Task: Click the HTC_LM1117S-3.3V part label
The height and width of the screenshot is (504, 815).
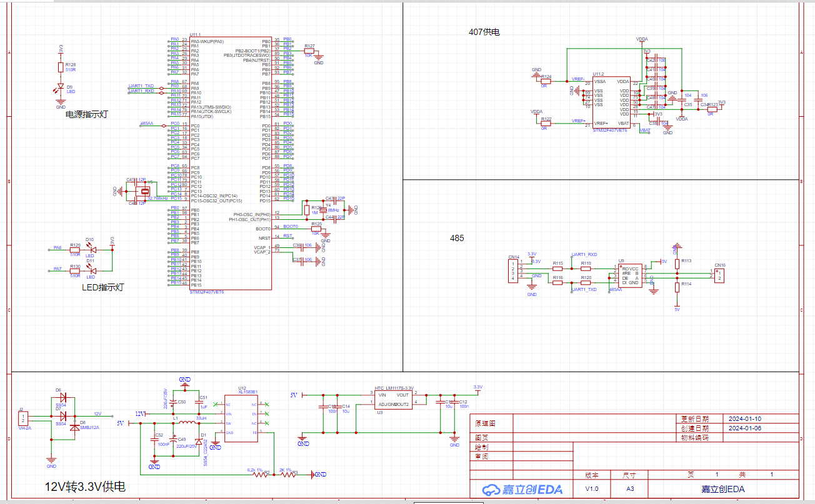Action: (x=394, y=388)
